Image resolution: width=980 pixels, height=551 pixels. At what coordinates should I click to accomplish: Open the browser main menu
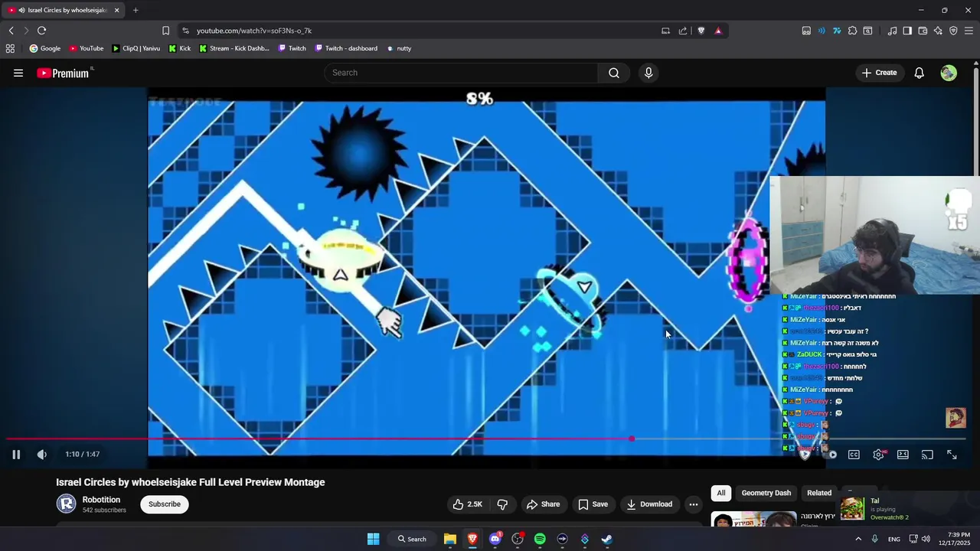click(969, 31)
